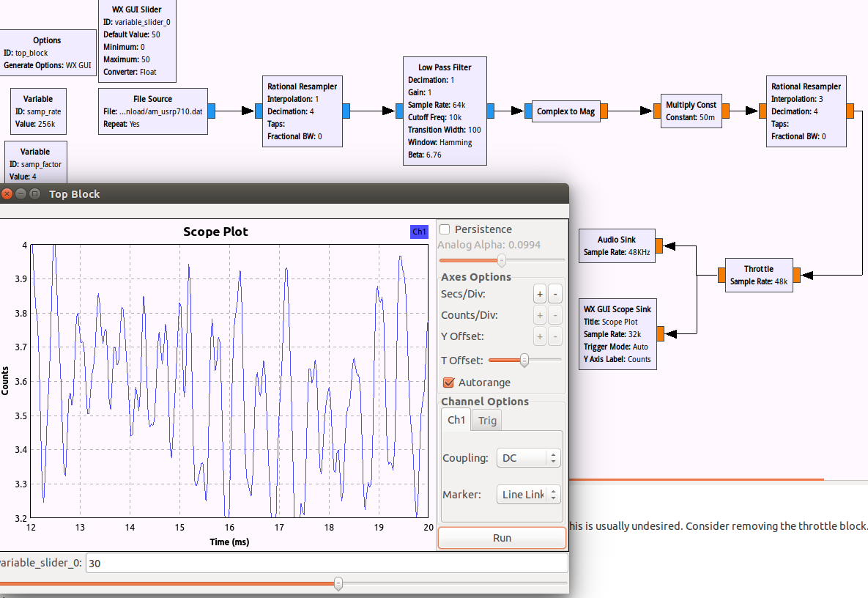The width and height of the screenshot is (868, 598).
Task: Click the Ch1 legend color box
Action: click(419, 232)
